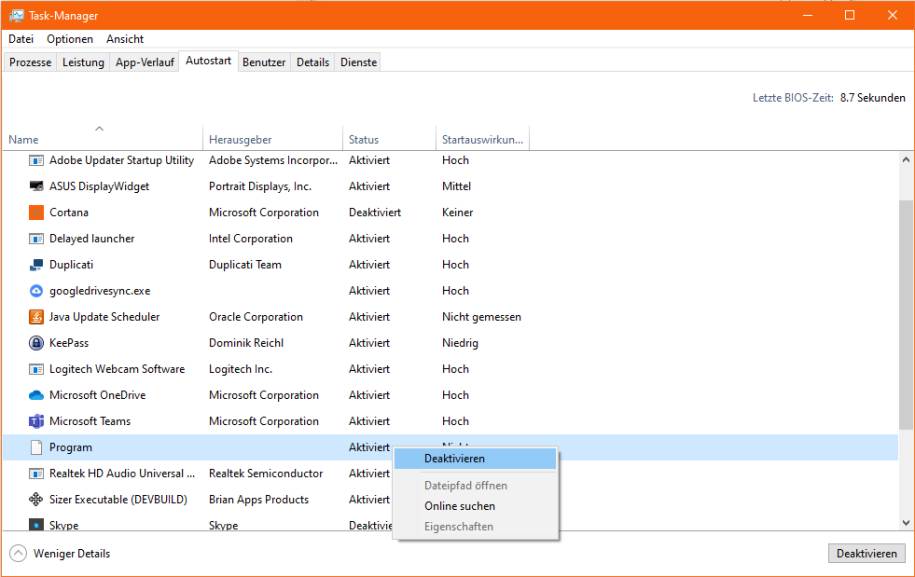
Task: Click the vertical scrollbar up arrow
Action: [906, 158]
